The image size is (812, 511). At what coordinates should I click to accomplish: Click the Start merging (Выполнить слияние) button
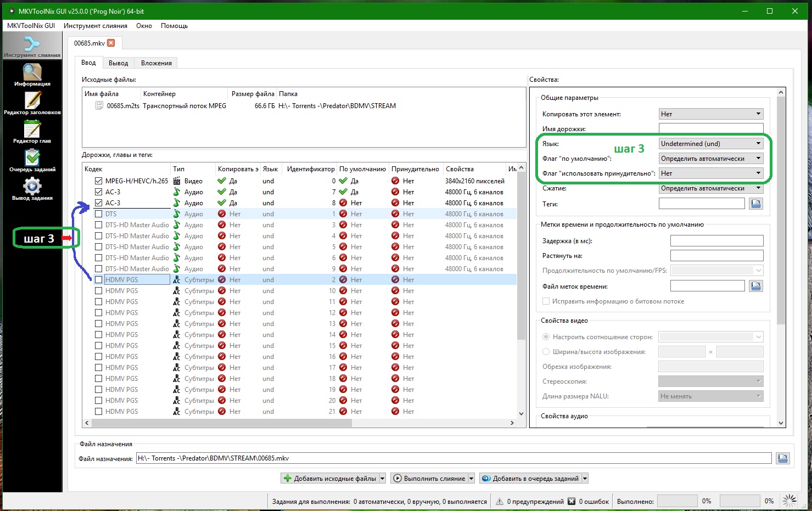429,479
